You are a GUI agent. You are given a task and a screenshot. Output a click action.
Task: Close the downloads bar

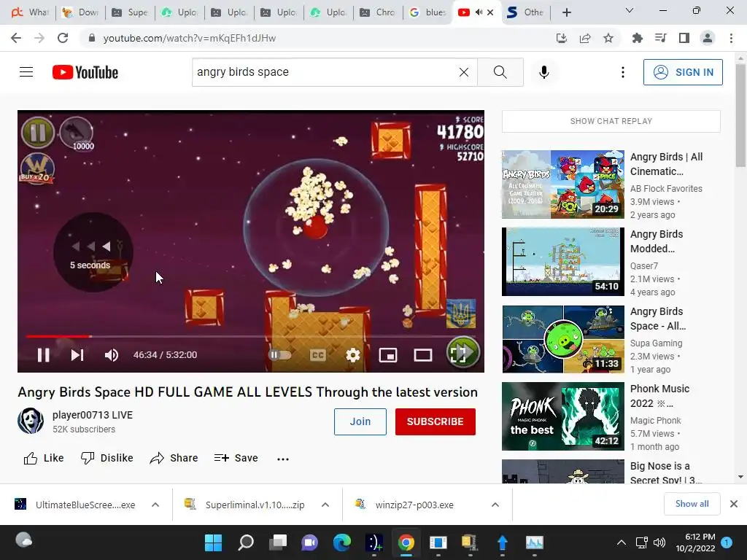point(734,504)
